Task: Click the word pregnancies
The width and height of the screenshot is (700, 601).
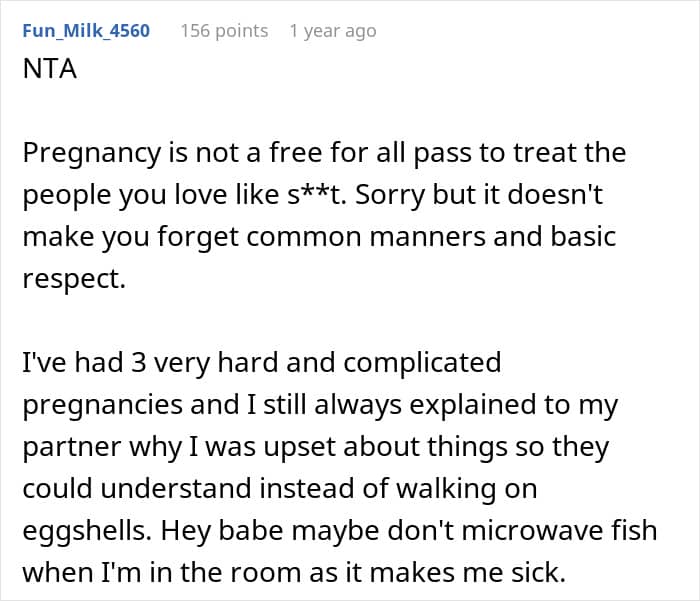Action: pos(103,405)
